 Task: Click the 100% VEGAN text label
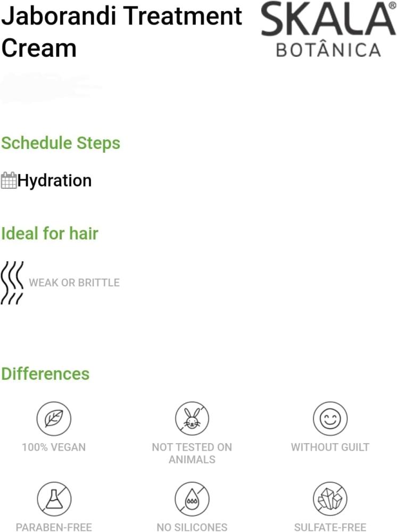tap(54, 447)
